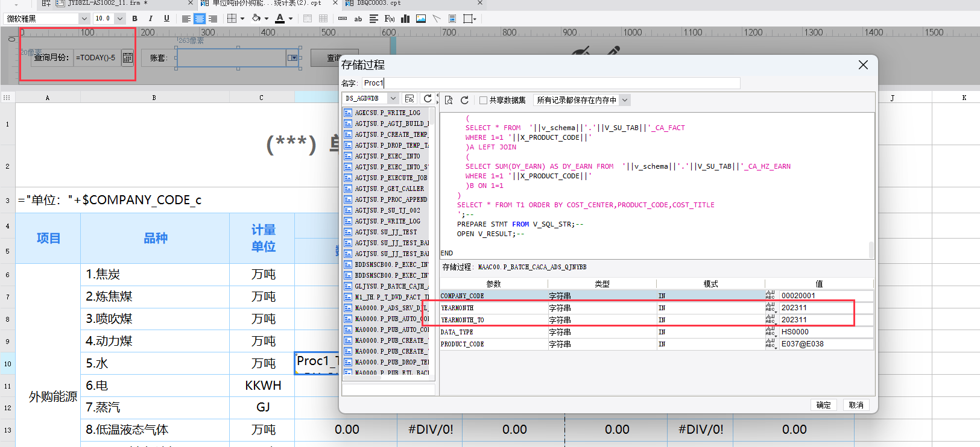Click the 取消 button
980x447 pixels.
point(856,405)
